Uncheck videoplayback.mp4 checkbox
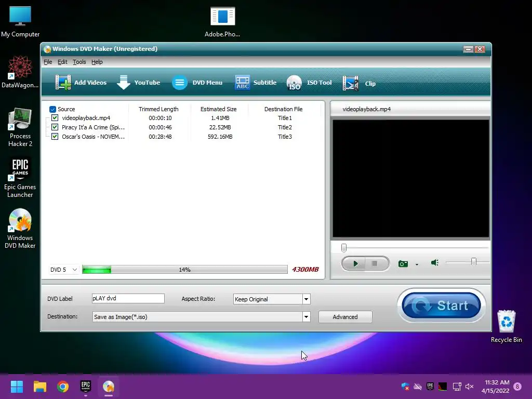Viewport: 532px width, 399px height. (x=55, y=118)
